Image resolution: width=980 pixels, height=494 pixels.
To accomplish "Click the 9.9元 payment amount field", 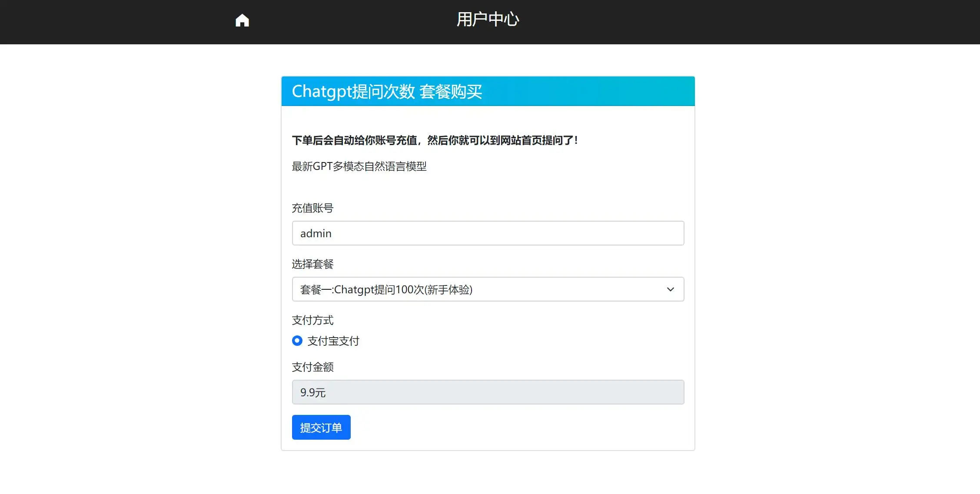I will tap(488, 392).
